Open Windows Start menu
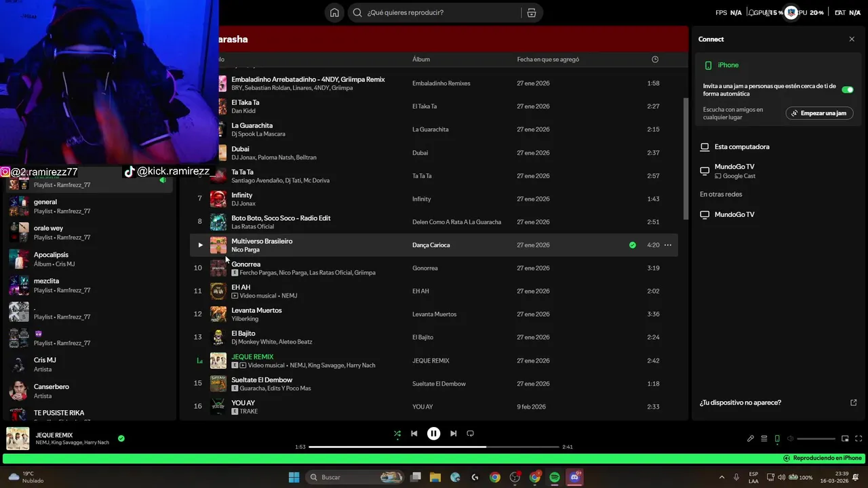 (x=294, y=477)
